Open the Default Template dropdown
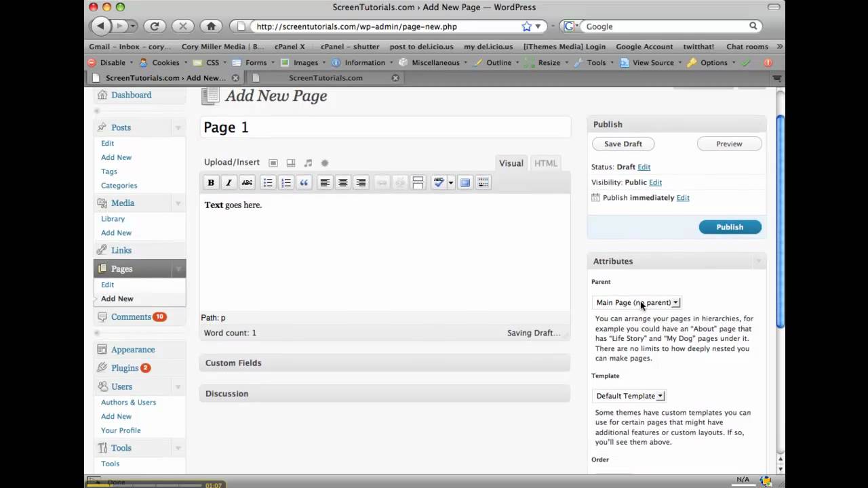Viewport: 868px width, 488px height. (630, 396)
